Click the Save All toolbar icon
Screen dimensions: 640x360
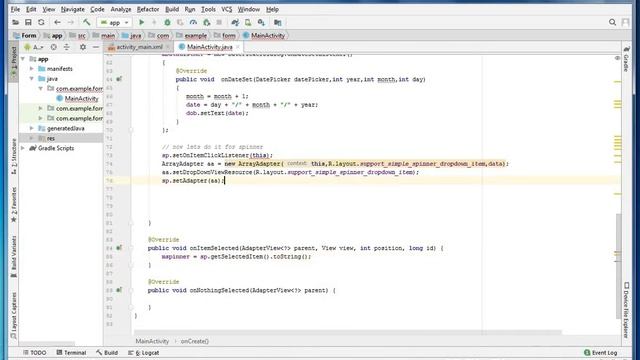click(28, 22)
